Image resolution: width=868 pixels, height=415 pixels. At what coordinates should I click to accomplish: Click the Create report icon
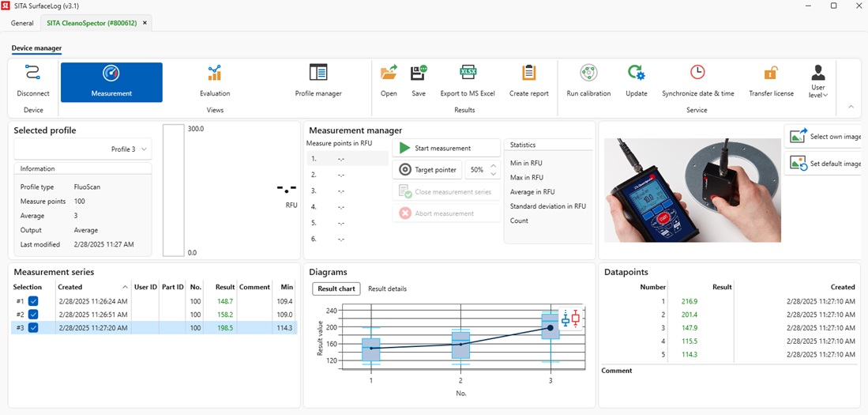pyautogui.click(x=528, y=74)
